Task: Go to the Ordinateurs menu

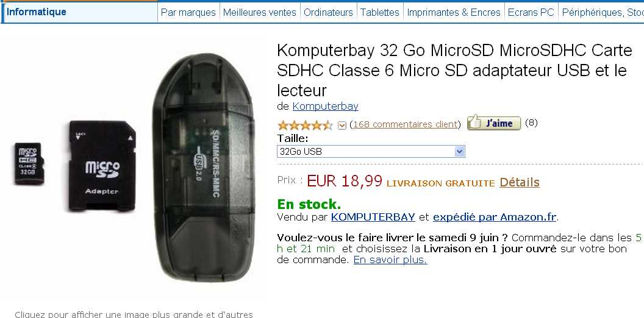Action: pyautogui.click(x=328, y=12)
